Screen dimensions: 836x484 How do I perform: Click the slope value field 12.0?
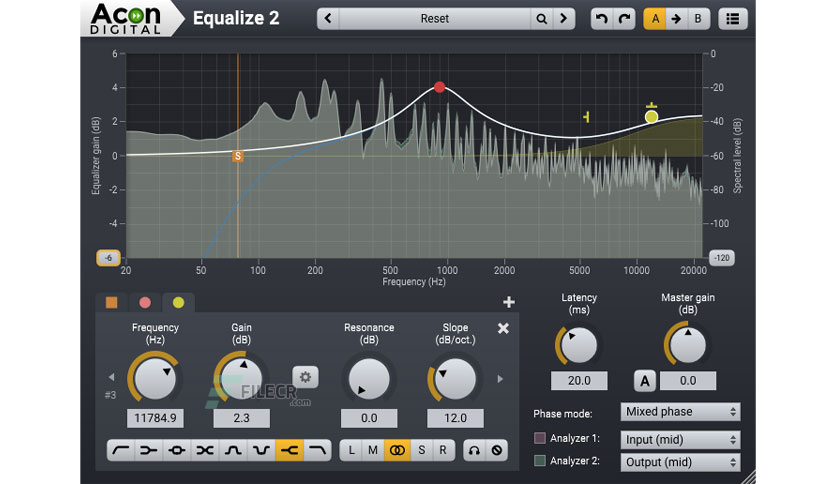pos(455,418)
